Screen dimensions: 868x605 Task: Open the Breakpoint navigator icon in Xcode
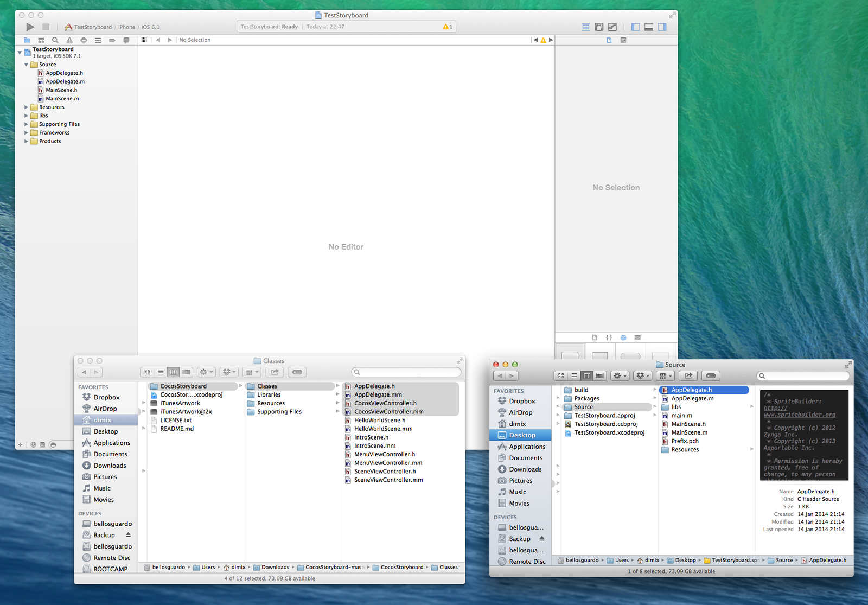112,40
